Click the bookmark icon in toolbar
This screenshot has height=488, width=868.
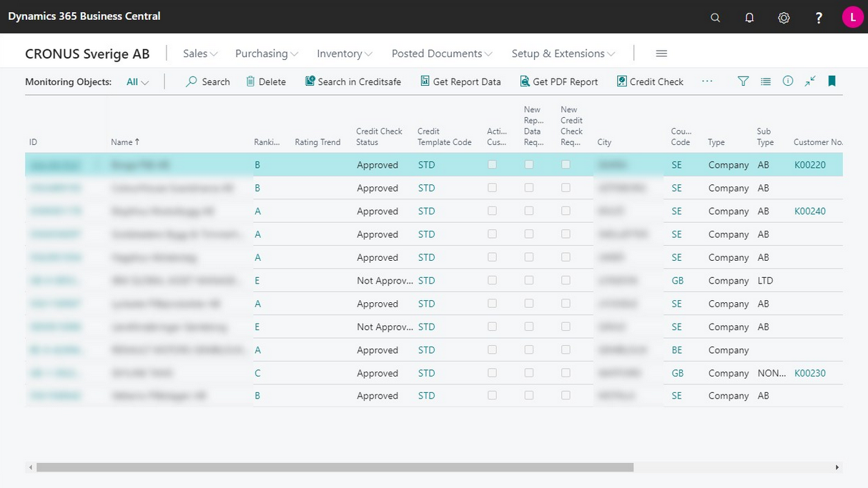click(x=832, y=81)
